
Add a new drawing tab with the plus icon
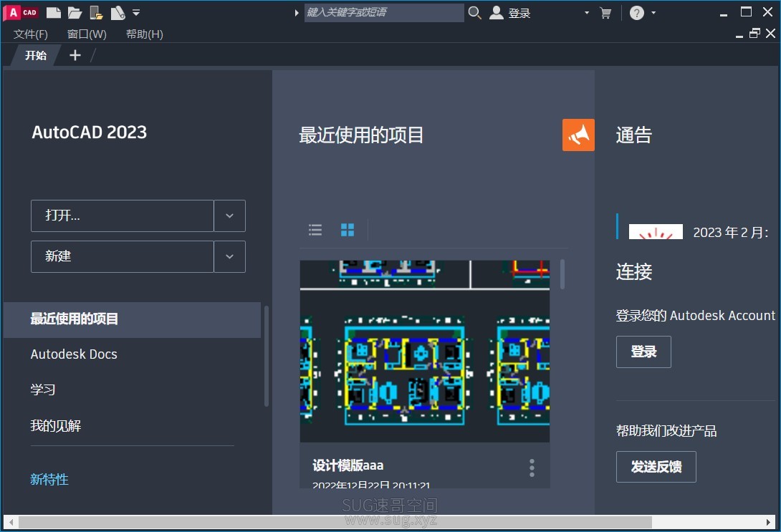[75, 55]
